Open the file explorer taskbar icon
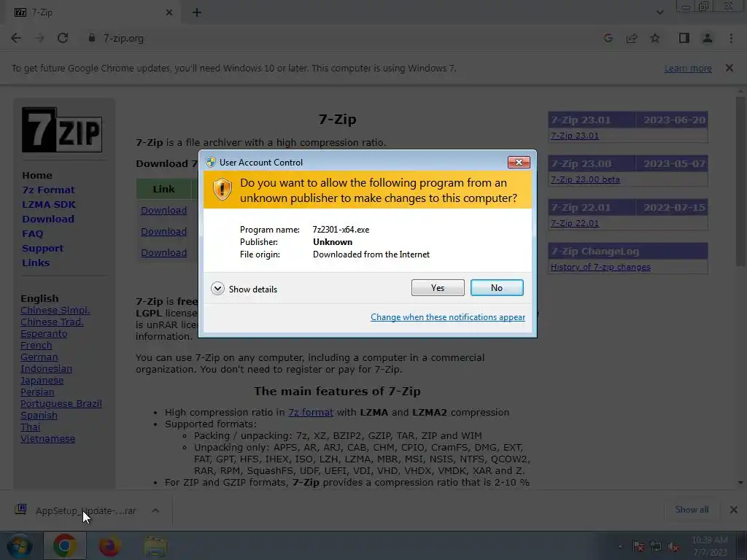 click(x=155, y=545)
